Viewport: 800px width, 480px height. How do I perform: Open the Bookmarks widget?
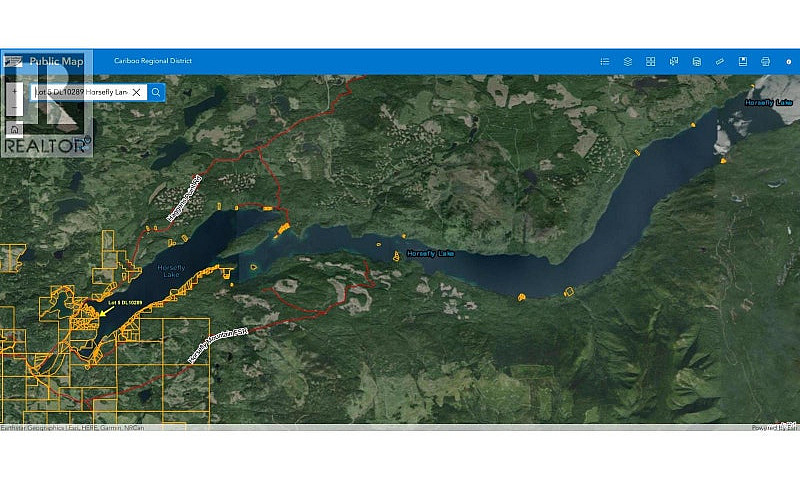[x=742, y=62]
